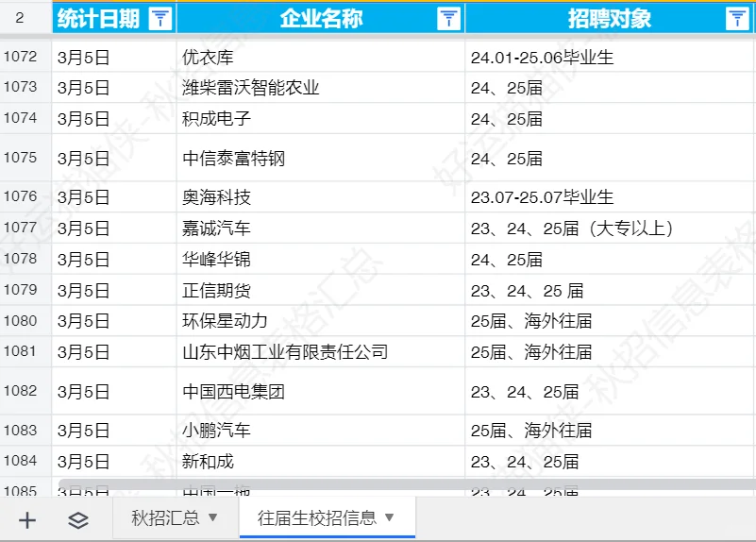
Task: Select the cell 华峰华锦
Action: pyautogui.click(x=321, y=259)
